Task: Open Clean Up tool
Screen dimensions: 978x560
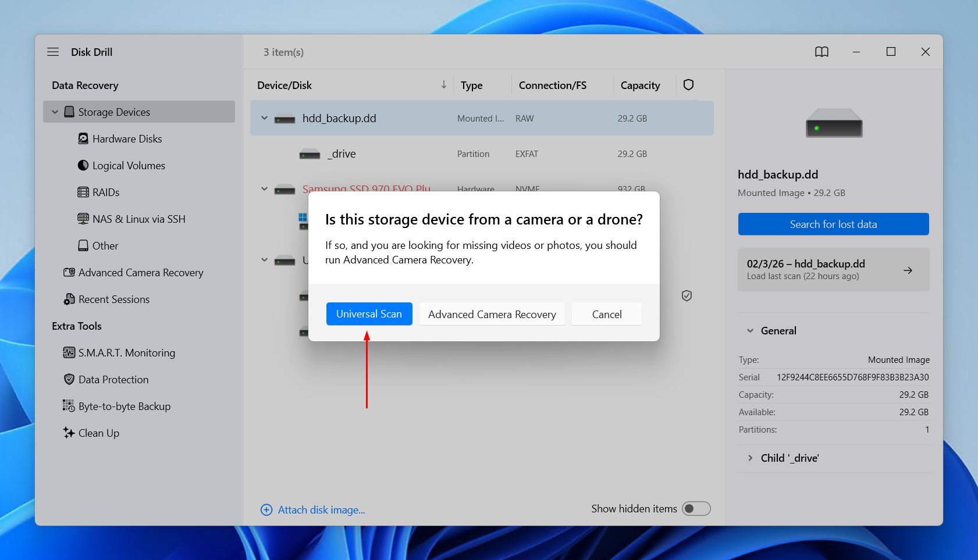Action: [99, 433]
